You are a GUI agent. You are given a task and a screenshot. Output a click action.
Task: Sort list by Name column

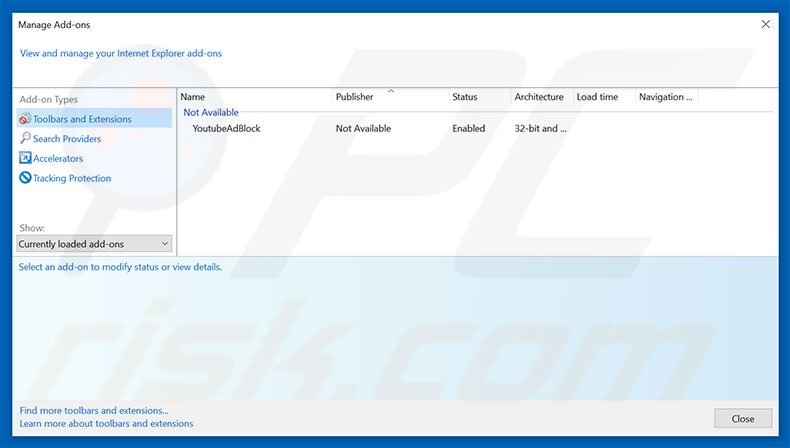point(254,97)
